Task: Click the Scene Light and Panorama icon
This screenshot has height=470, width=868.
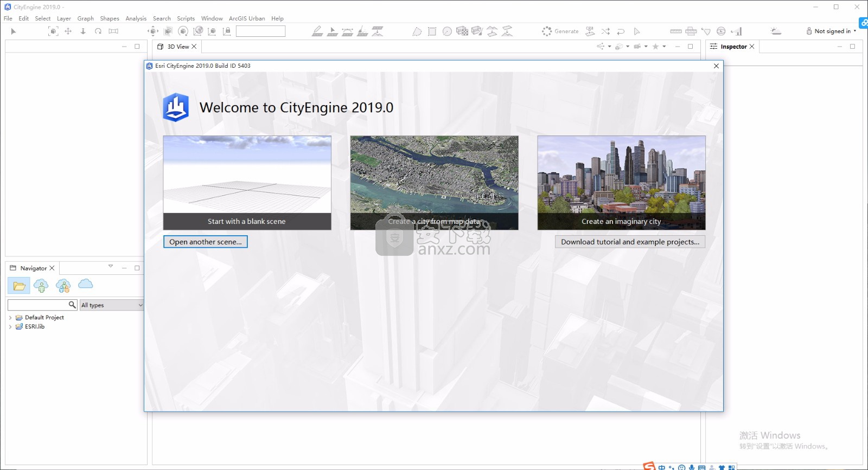Action: 776,31
